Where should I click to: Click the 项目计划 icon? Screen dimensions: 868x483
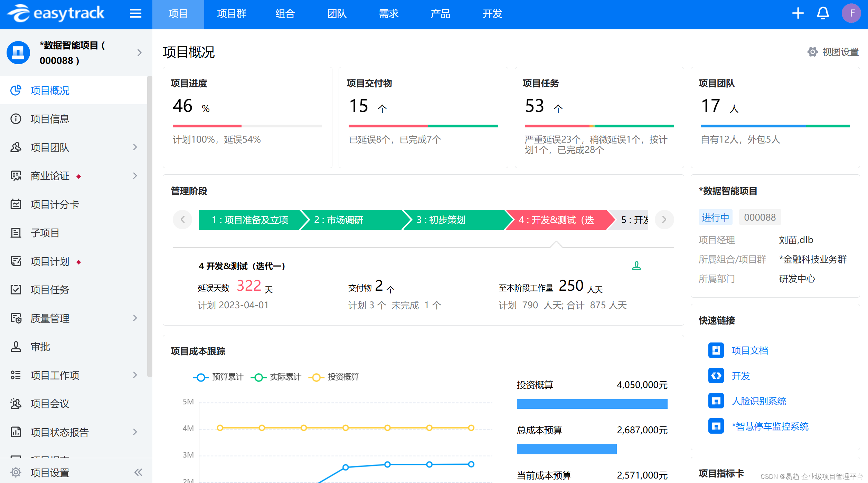click(16, 261)
